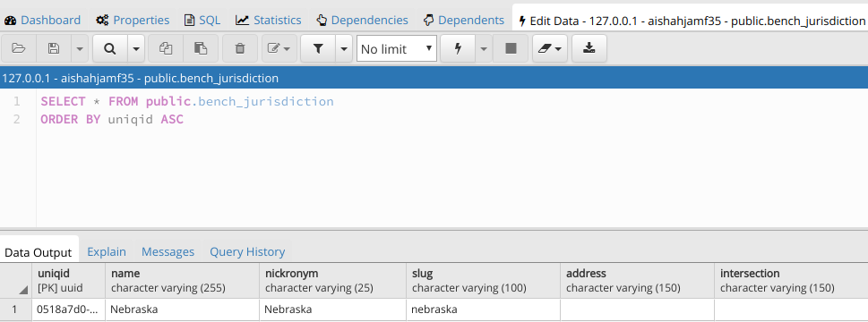Click the Delete trash can icon
Image resolution: width=868 pixels, height=322 pixels.
point(240,48)
